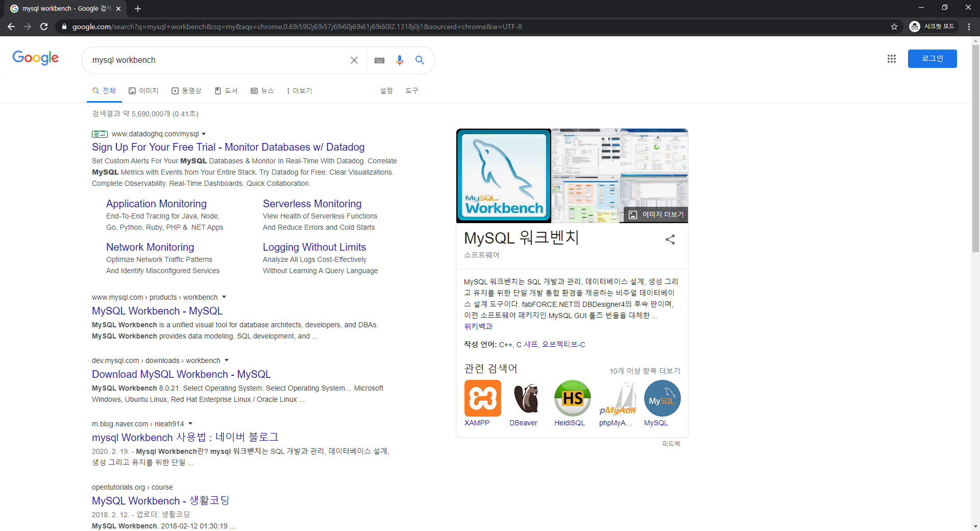This screenshot has height=531, width=980.
Task: Open the HeidiSQL related search icon
Action: pyautogui.click(x=572, y=398)
